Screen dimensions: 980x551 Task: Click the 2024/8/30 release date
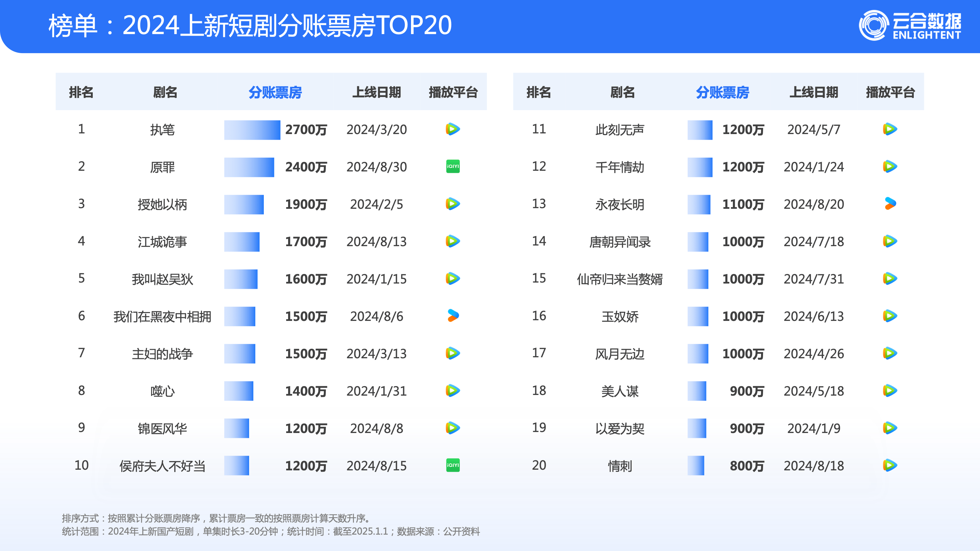pos(376,167)
